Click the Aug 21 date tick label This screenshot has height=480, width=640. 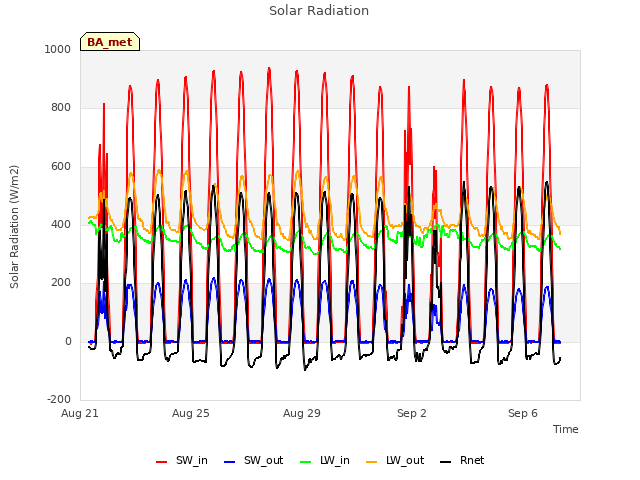(x=80, y=413)
